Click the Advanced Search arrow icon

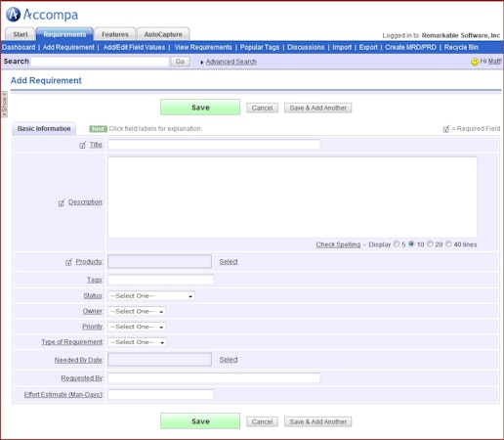point(202,62)
